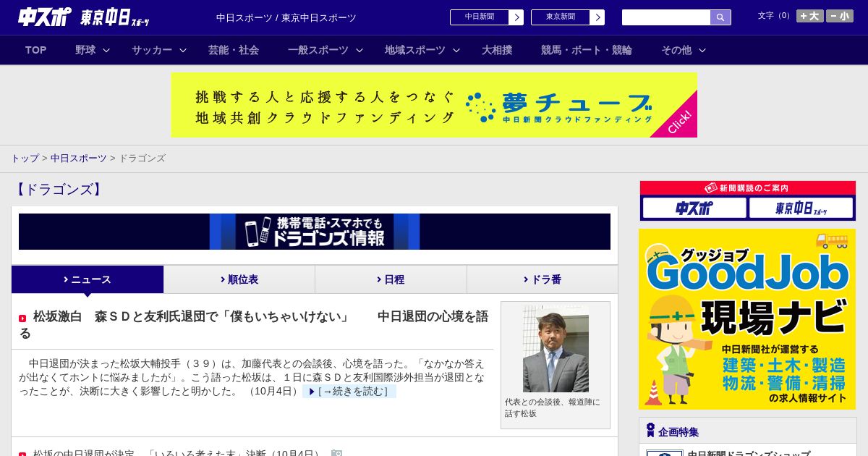Image resolution: width=868 pixels, height=456 pixels.
Task: Click the 中スポ logo in header
Action: coord(44,17)
